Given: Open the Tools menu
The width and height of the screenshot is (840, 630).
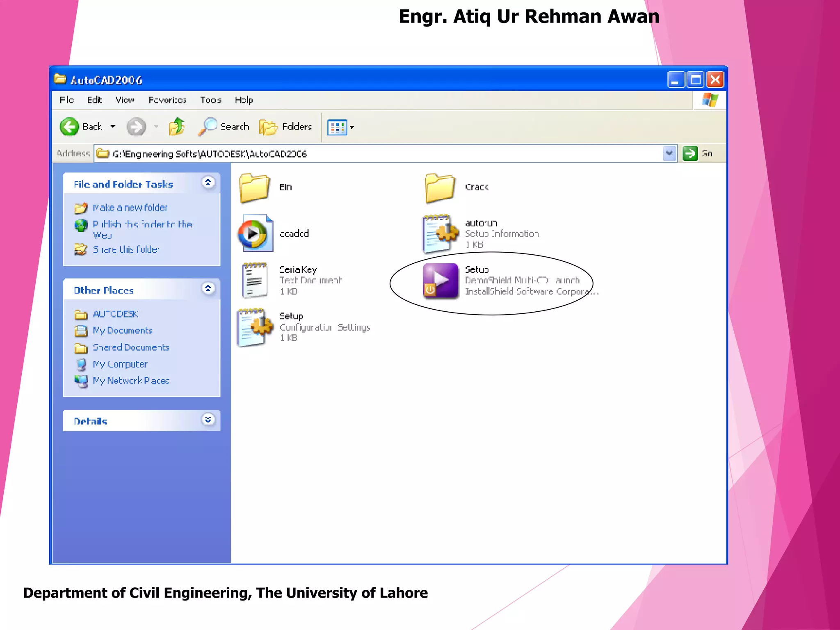Looking at the screenshot, I should [211, 100].
